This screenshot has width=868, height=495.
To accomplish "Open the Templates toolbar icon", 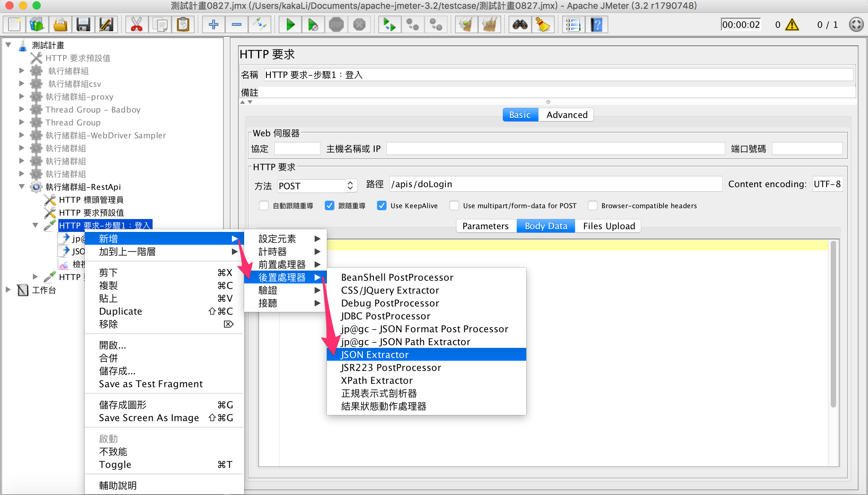I will click(x=37, y=24).
